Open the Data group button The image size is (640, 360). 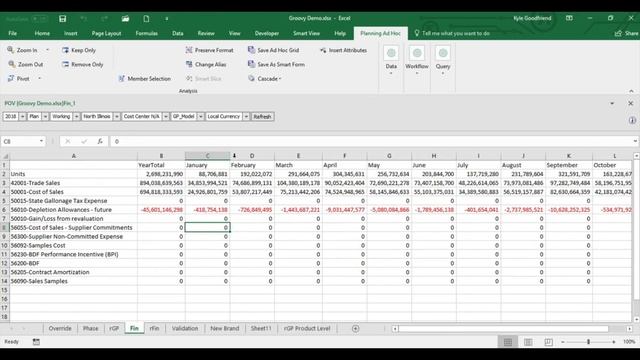coord(391,61)
